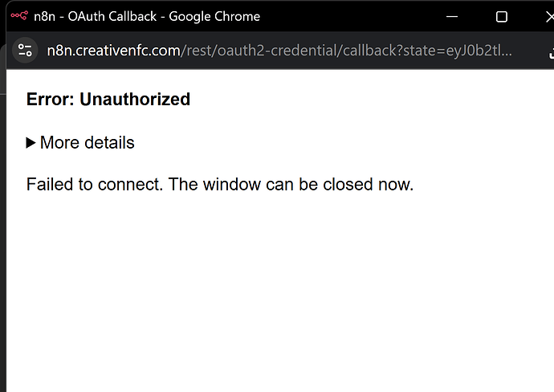Close the OAuth Callback popup window
The width and height of the screenshot is (554, 392).
pyautogui.click(x=550, y=17)
